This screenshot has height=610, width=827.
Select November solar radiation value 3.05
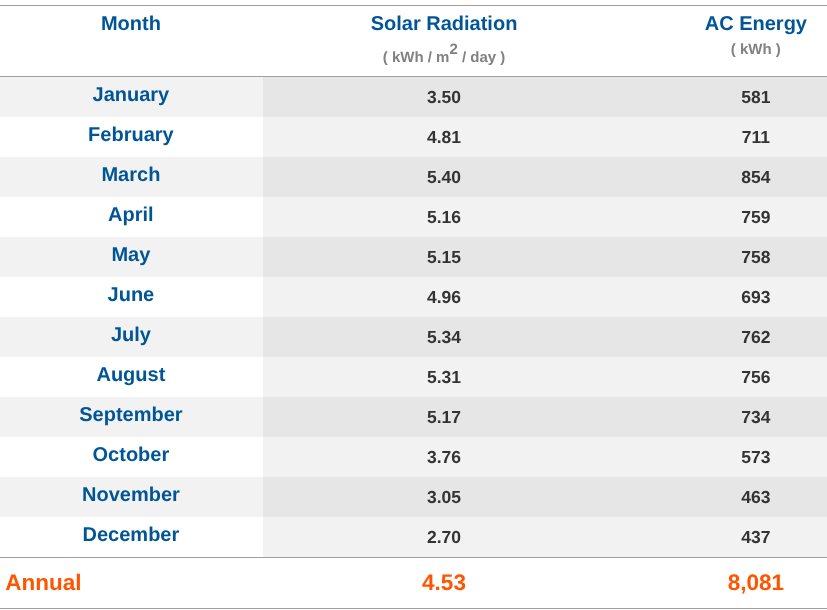click(x=444, y=497)
